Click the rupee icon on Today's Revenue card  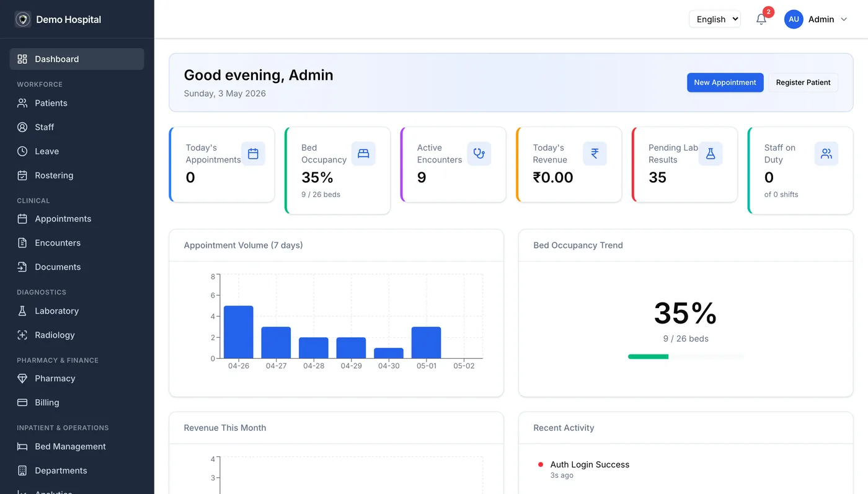point(595,154)
